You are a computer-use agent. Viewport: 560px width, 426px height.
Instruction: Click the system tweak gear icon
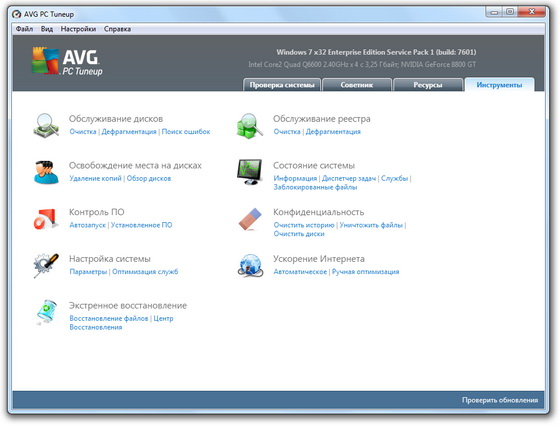click(x=46, y=265)
